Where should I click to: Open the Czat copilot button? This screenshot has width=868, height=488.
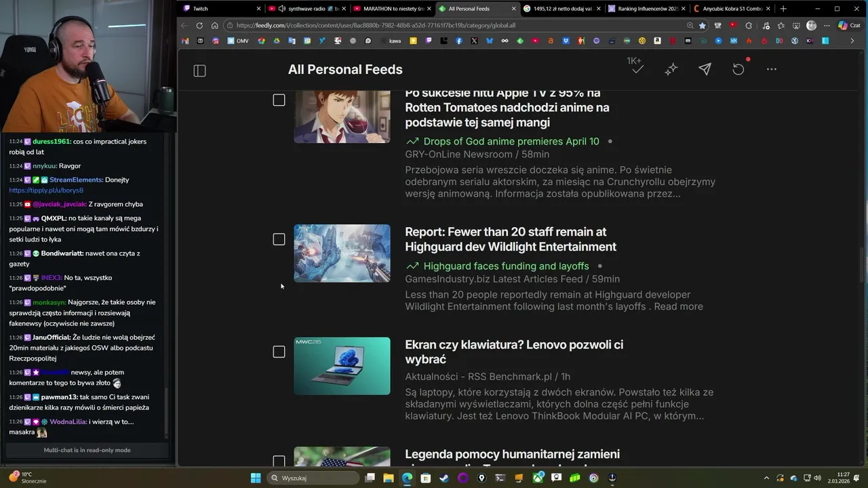click(x=849, y=25)
